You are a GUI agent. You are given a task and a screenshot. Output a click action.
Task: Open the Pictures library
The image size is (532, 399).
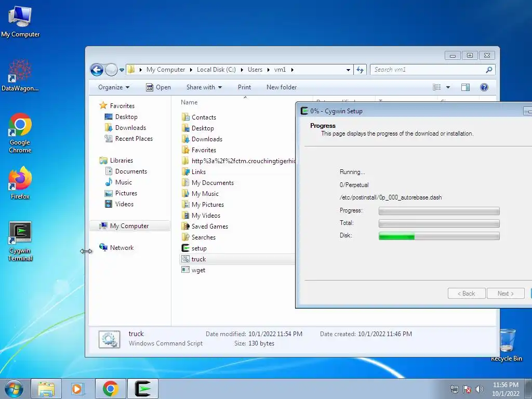(121, 193)
